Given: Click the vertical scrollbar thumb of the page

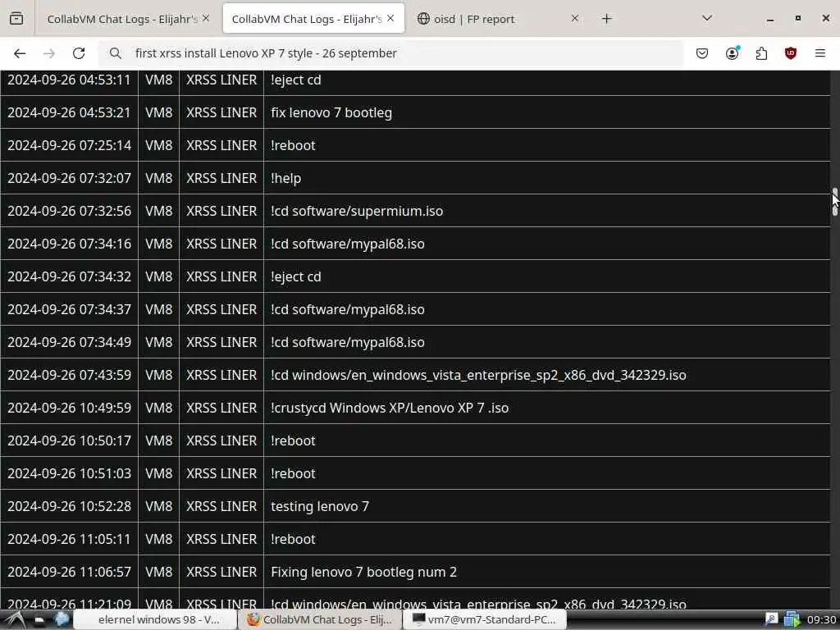Looking at the screenshot, I should [834, 202].
